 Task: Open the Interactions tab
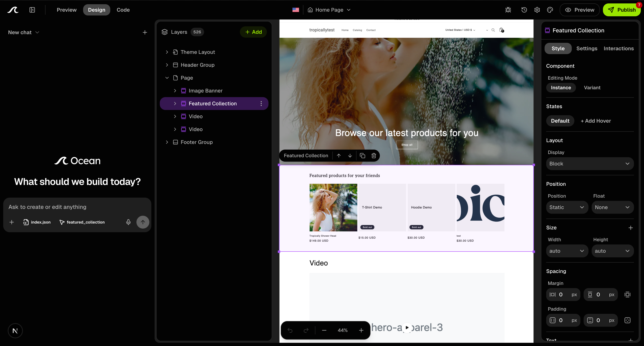click(619, 48)
